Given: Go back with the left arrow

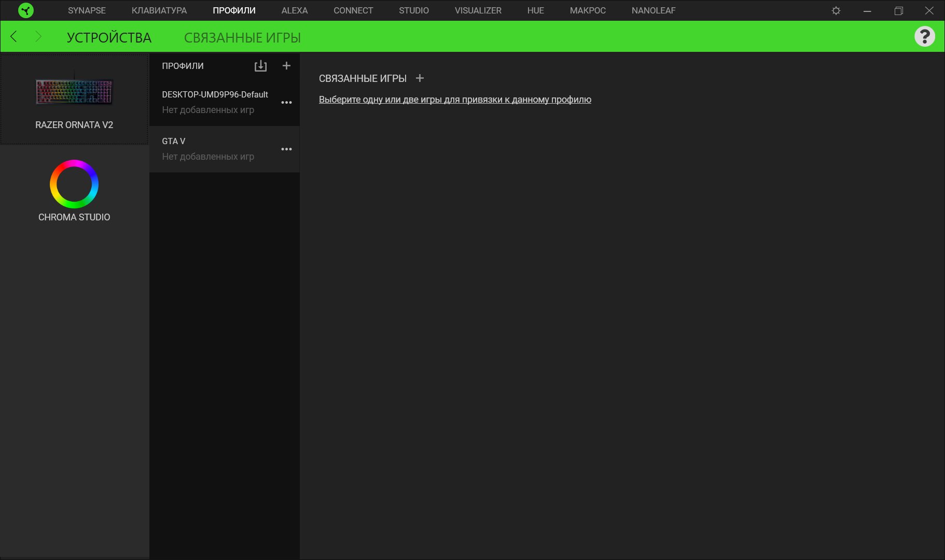Looking at the screenshot, I should 14,36.
